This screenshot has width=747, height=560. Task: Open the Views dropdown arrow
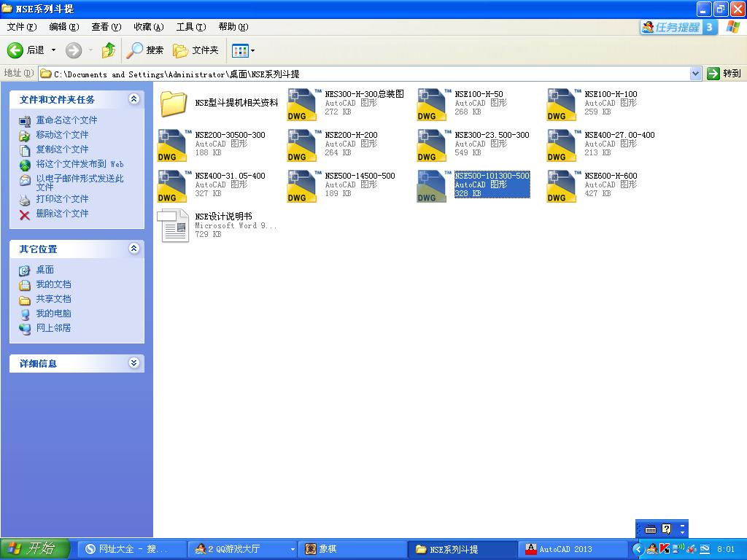coord(252,50)
